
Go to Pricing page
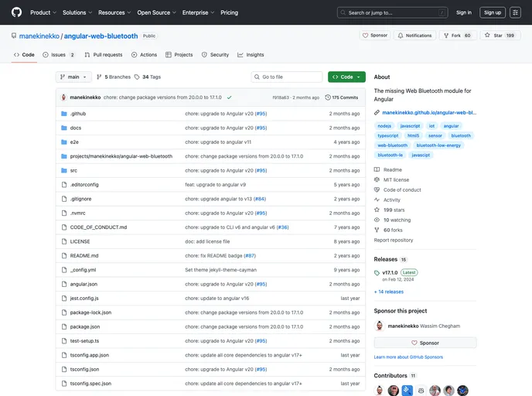(x=230, y=12)
